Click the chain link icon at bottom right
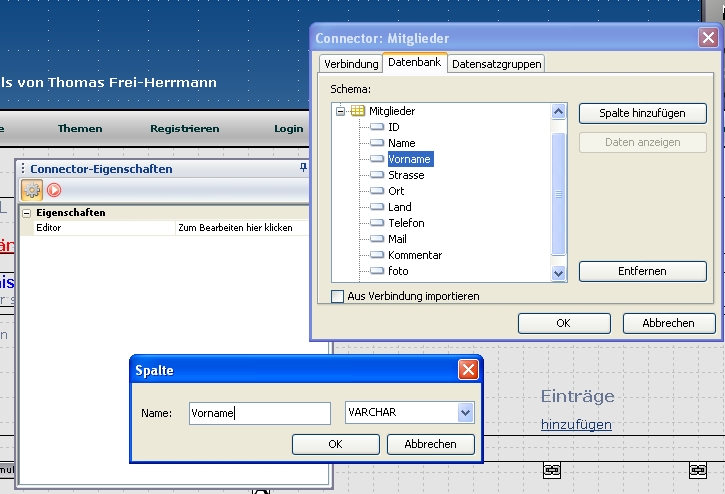 point(698,469)
